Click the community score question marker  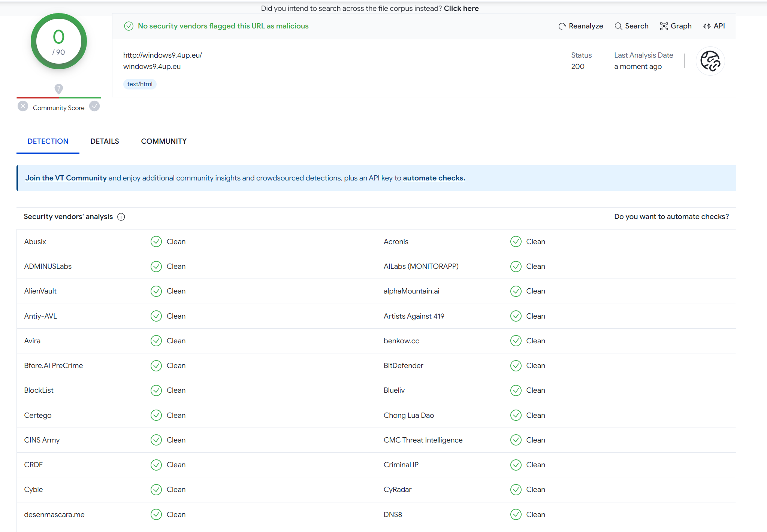[x=58, y=89]
